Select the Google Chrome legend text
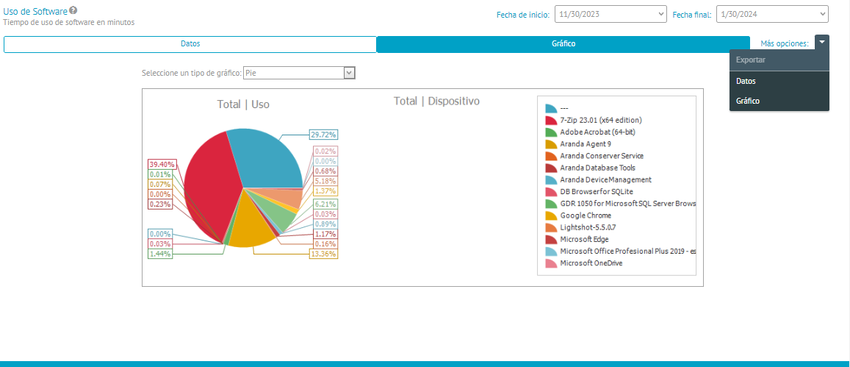Image resolution: width=850 pixels, height=367 pixels. pyautogui.click(x=585, y=215)
